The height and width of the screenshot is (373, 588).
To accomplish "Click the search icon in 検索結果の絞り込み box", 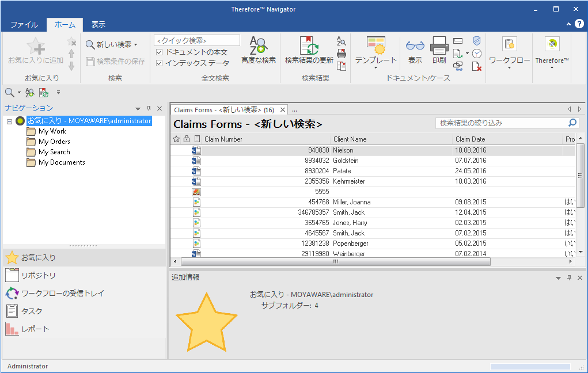I will click(x=572, y=123).
